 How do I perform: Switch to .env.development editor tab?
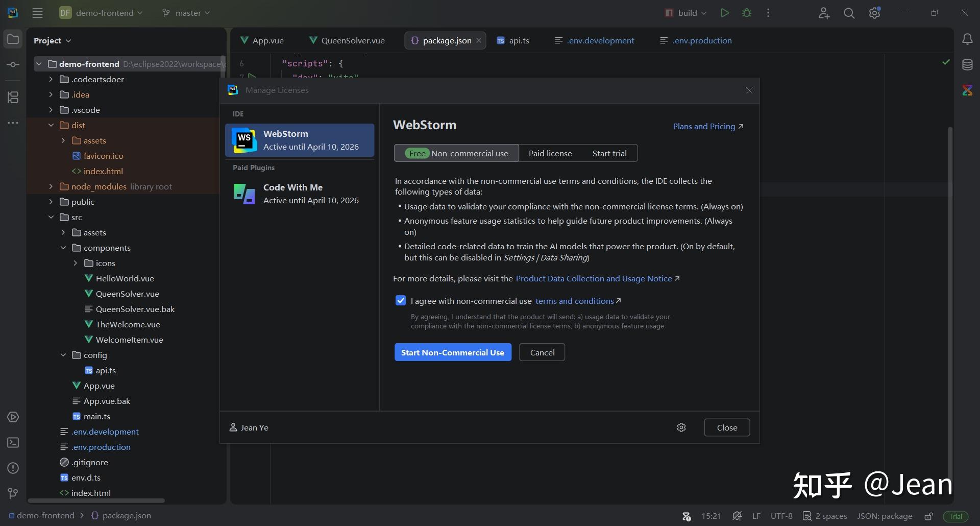click(x=595, y=40)
